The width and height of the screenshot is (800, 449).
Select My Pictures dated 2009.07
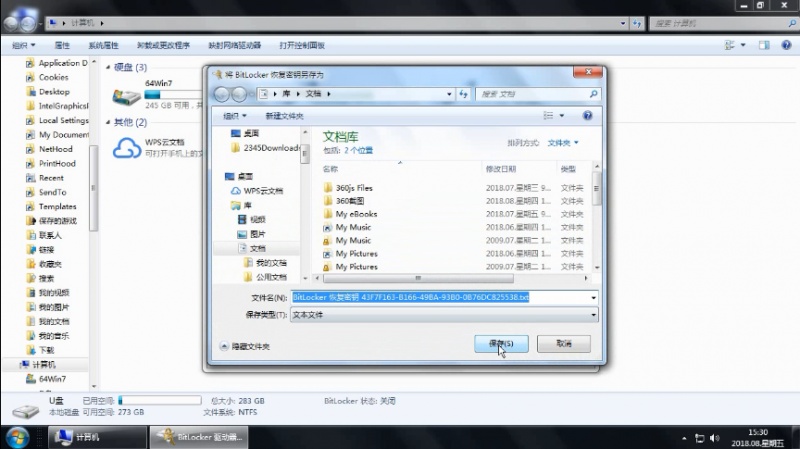coord(356,267)
